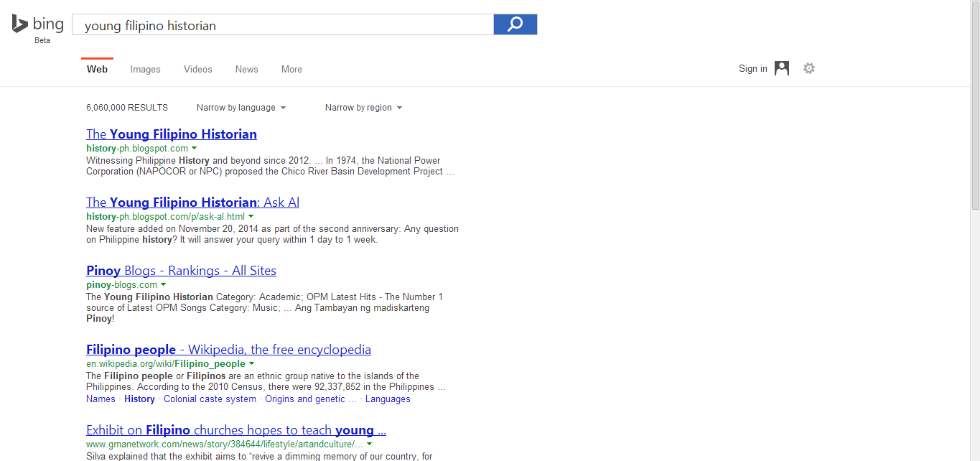Open Pinoy Blogs - Rankings - All Sites result

point(181,271)
